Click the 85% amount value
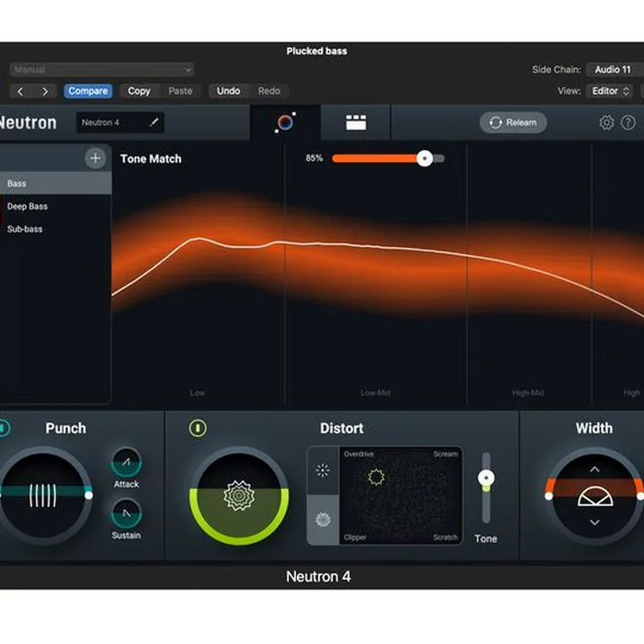 (314, 158)
